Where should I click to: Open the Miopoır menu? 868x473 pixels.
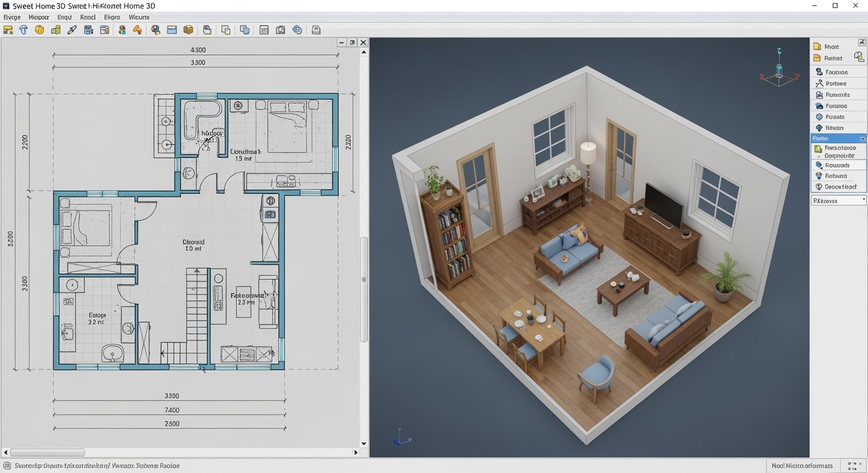[39, 17]
